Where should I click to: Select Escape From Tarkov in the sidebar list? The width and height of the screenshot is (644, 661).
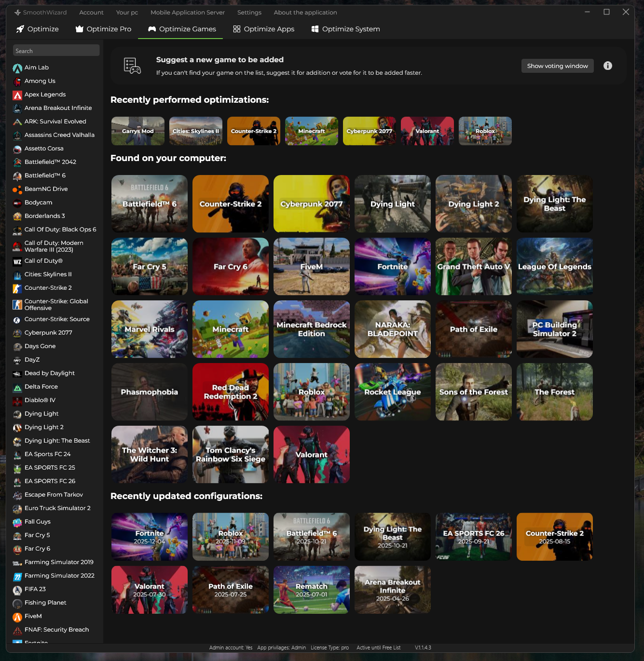point(54,495)
